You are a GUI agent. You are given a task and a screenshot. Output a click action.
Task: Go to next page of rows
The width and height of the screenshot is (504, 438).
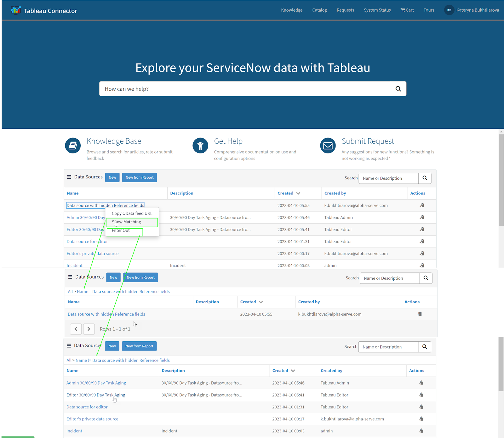(x=89, y=329)
